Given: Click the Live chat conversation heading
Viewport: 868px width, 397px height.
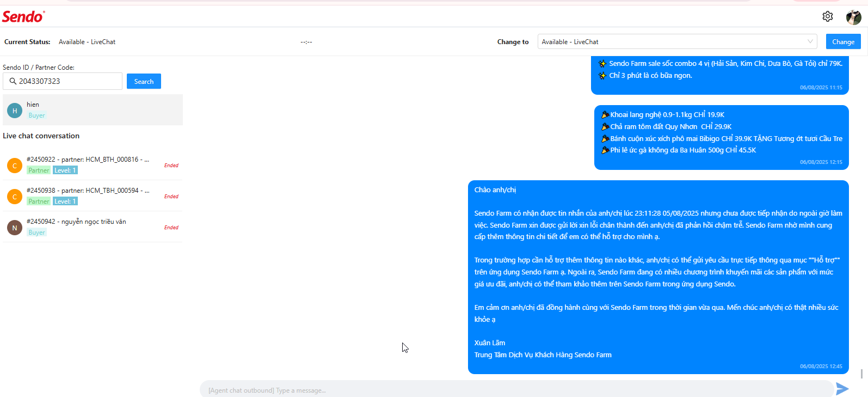Looking at the screenshot, I should (x=41, y=136).
